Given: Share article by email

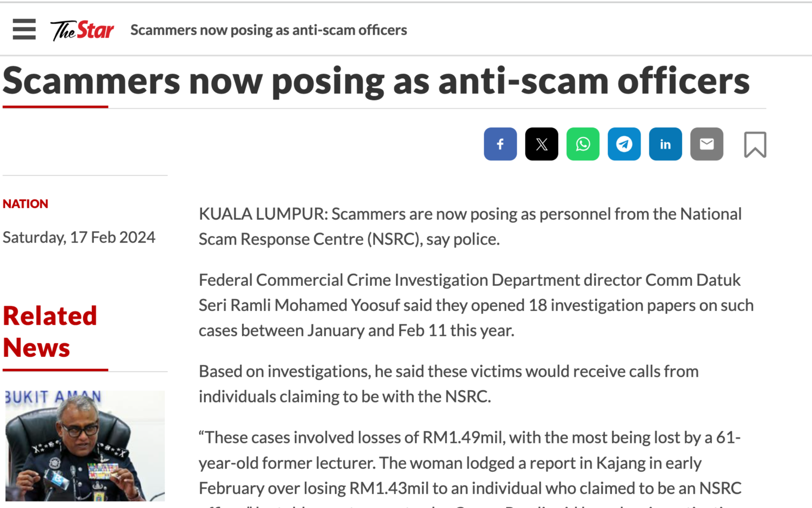Looking at the screenshot, I should click(x=706, y=144).
